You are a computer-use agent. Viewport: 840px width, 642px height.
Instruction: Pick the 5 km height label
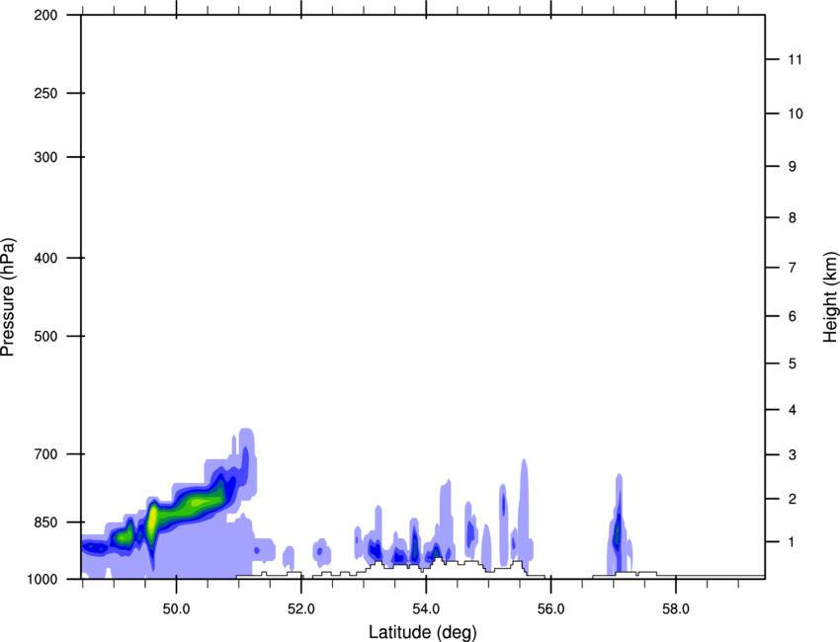click(793, 363)
